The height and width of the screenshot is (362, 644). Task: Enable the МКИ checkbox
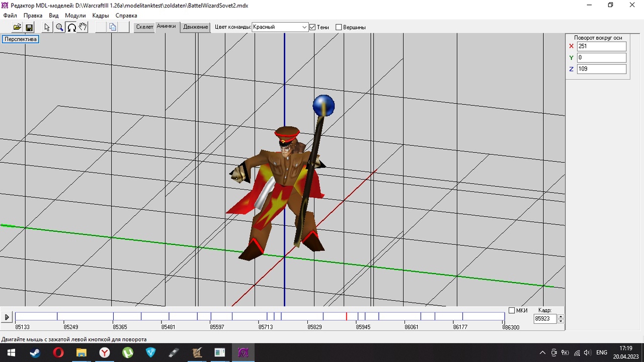pos(512,311)
